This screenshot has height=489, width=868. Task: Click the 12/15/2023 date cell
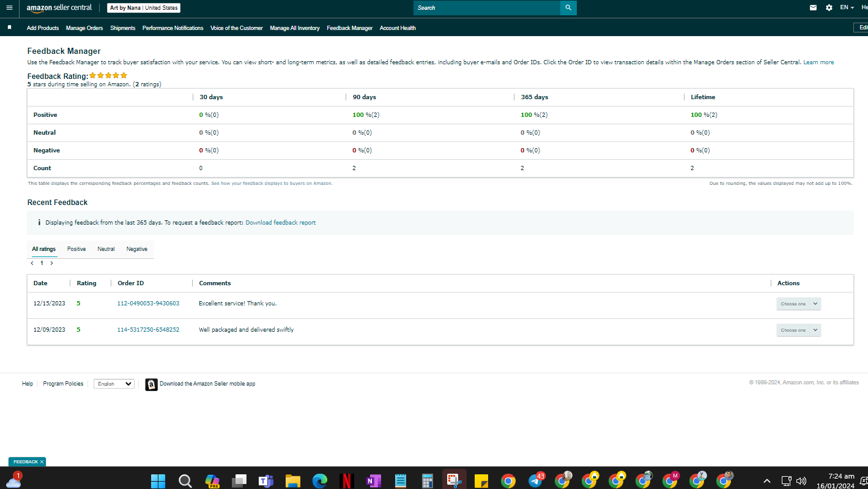click(49, 304)
